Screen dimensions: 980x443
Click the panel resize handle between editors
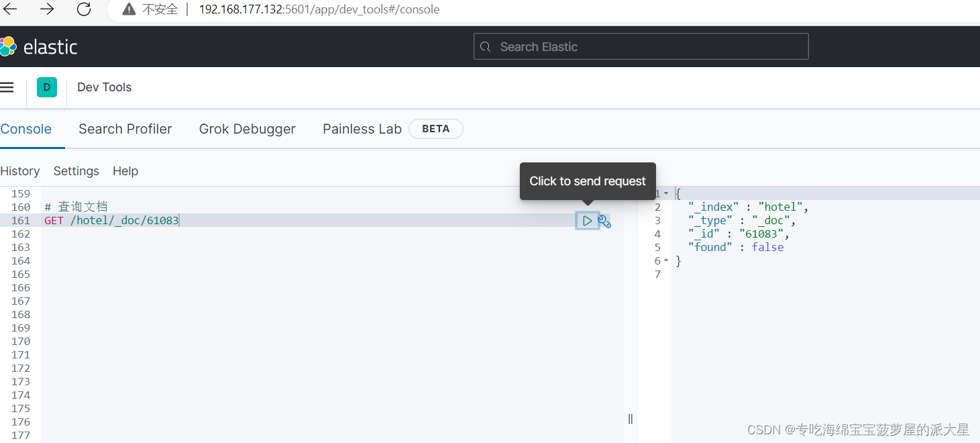pyautogui.click(x=630, y=418)
